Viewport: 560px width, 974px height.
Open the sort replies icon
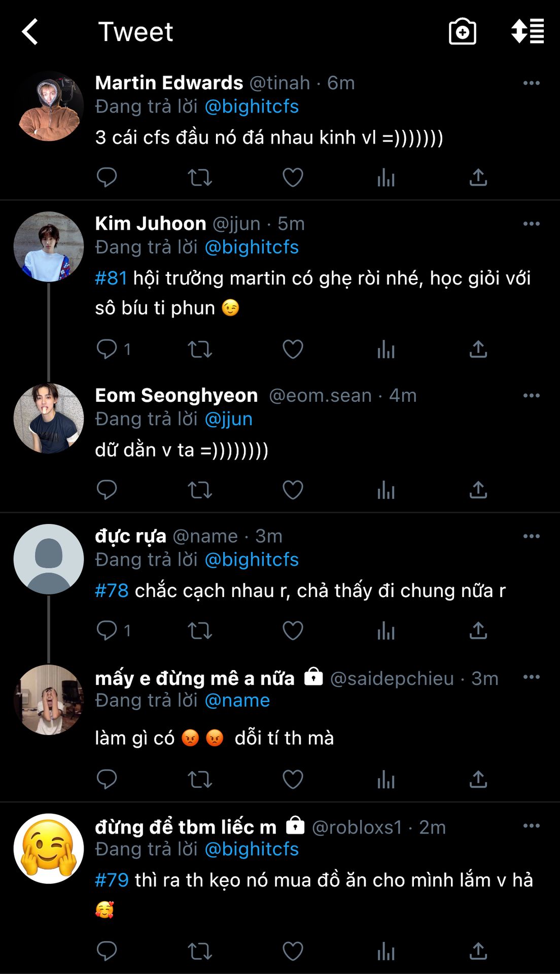pos(528,31)
